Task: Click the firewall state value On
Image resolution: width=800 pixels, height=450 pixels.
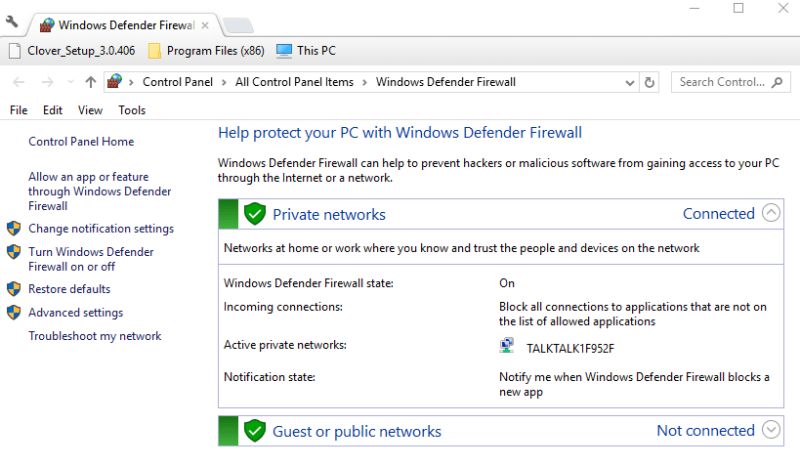Action: click(507, 283)
